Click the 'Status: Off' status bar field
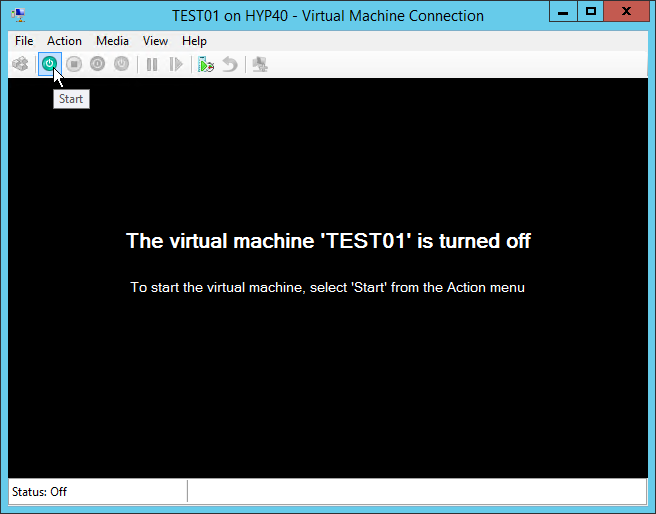The height and width of the screenshot is (514, 656). tap(96, 491)
